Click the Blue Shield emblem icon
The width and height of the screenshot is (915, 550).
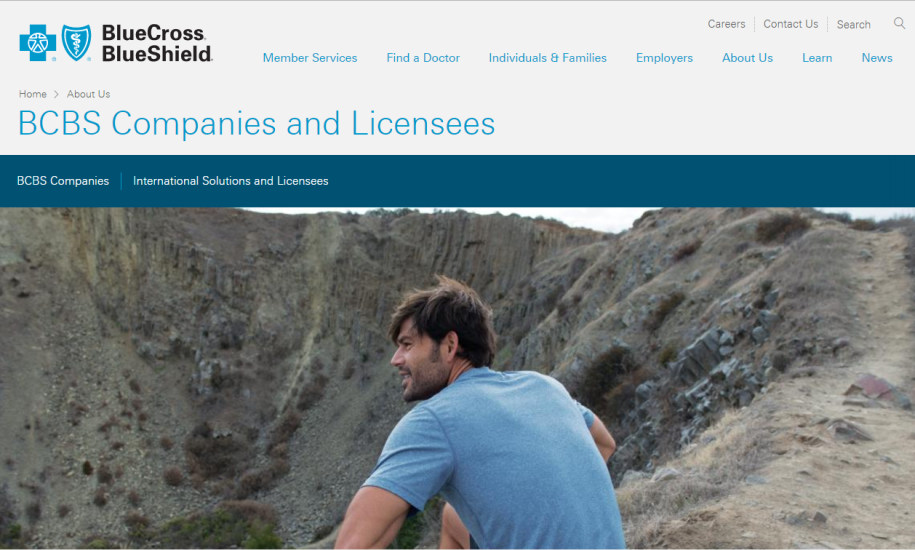(x=76, y=43)
